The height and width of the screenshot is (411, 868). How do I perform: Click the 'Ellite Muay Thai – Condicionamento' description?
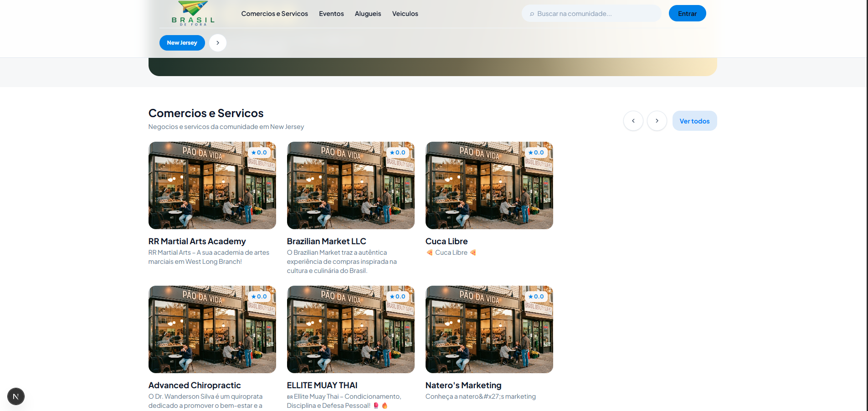point(344,401)
